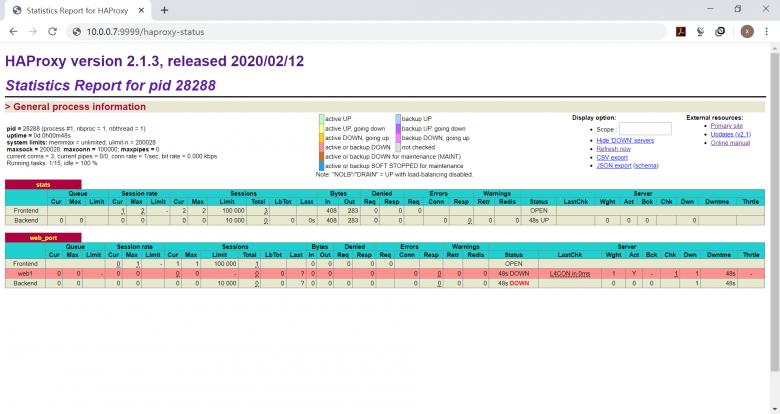The width and height of the screenshot is (780, 414).
Task: Click the Dwntme column header in stats table
Action: tap(717, 202)
